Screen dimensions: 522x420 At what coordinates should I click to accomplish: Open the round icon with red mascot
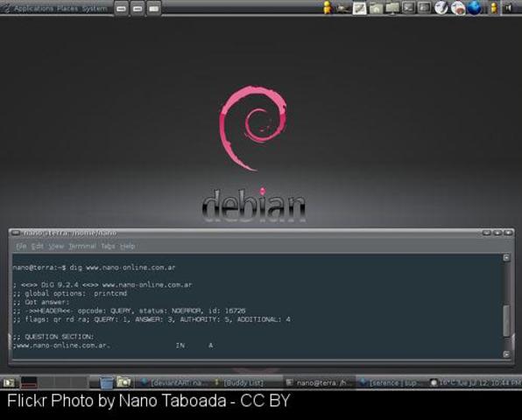(458, 8)
